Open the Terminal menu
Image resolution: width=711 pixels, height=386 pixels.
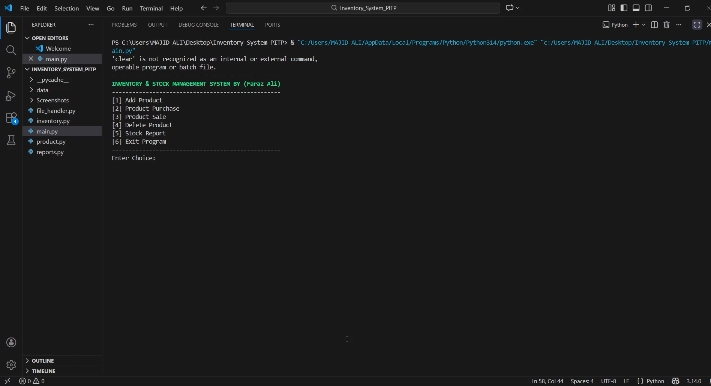[151, 8]
